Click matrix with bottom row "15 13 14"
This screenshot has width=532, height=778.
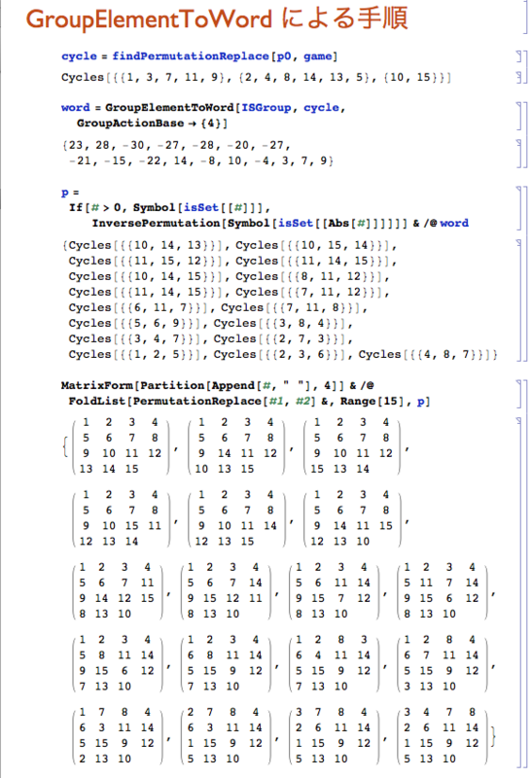[x=352, y=445]
